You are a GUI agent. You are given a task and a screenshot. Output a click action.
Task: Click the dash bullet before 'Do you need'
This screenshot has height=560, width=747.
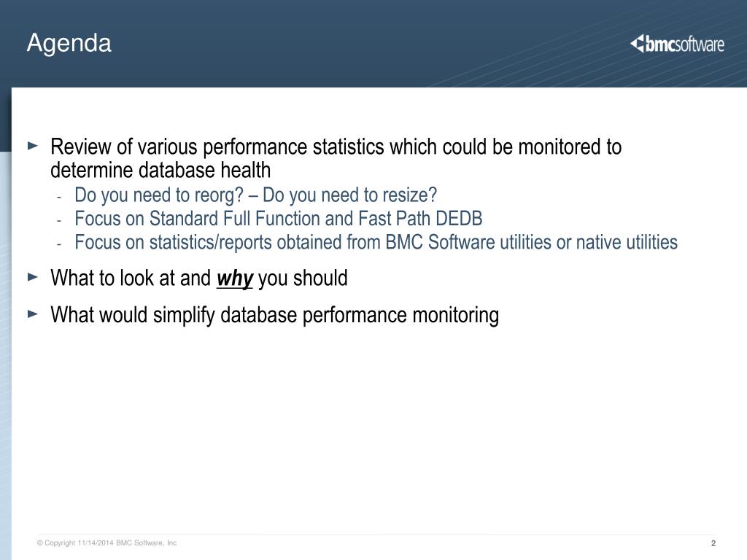coord(59,197)
